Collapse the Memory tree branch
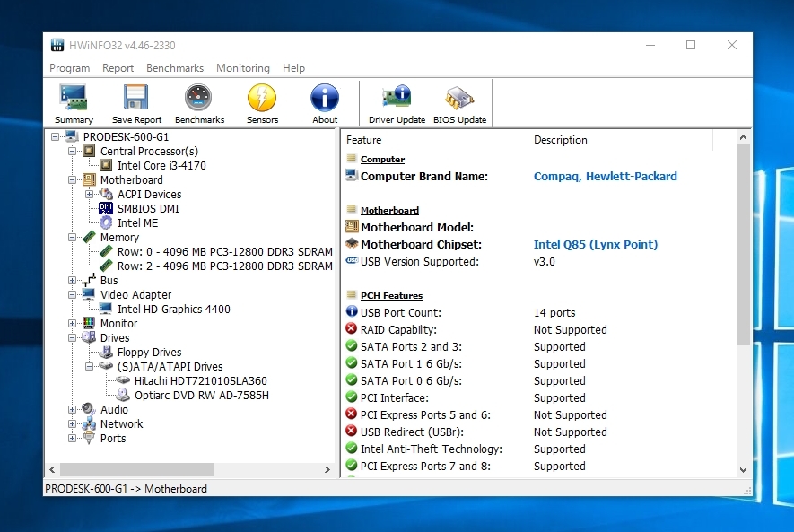794x532 pixels. point(73,237)
